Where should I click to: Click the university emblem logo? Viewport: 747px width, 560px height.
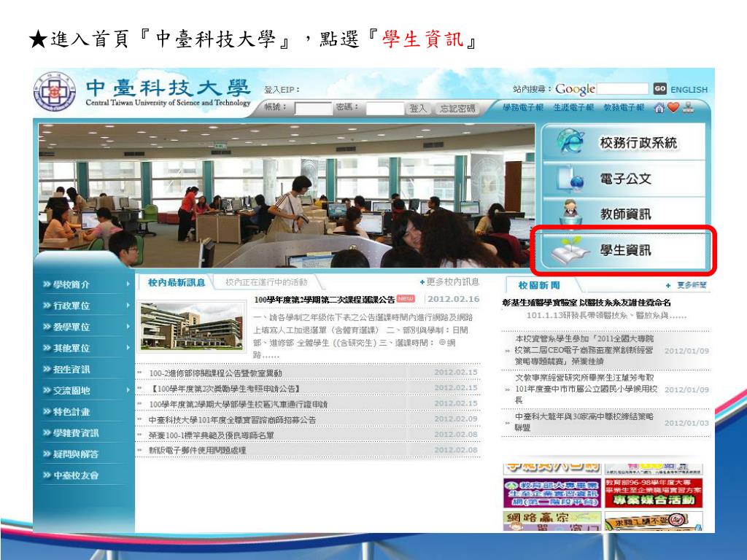point(55,91)
